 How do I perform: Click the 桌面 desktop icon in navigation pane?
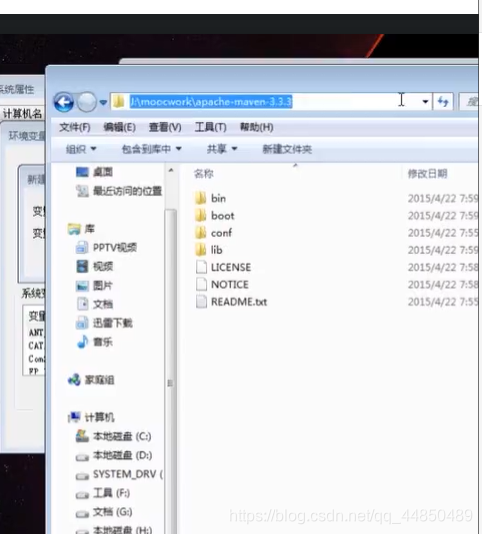[x=82, y=172]
